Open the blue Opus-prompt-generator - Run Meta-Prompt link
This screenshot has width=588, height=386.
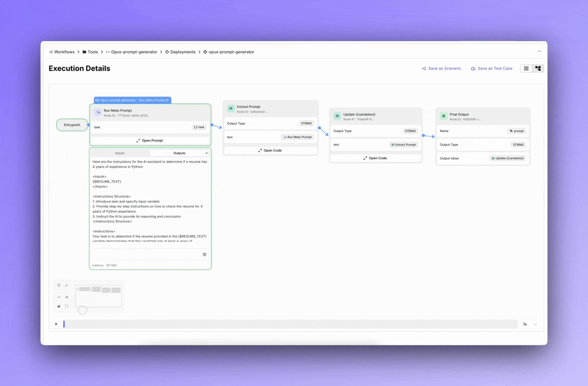pos(132,100)
